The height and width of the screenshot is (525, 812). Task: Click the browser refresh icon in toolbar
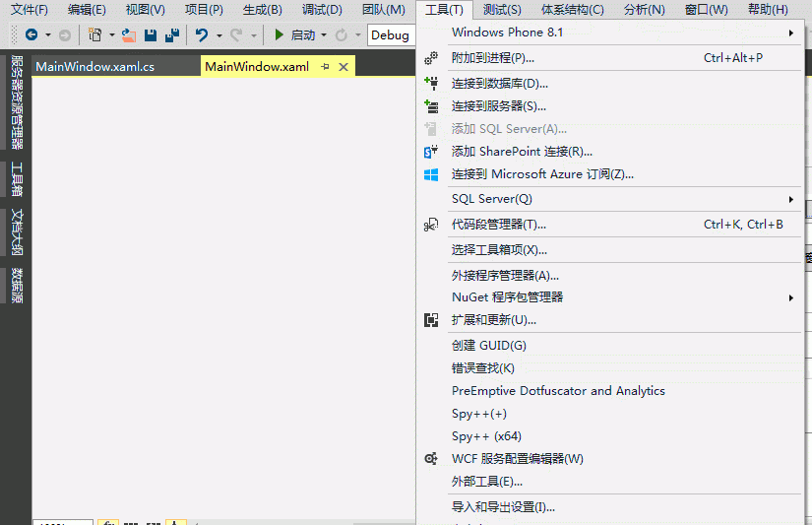coord(341,34)
